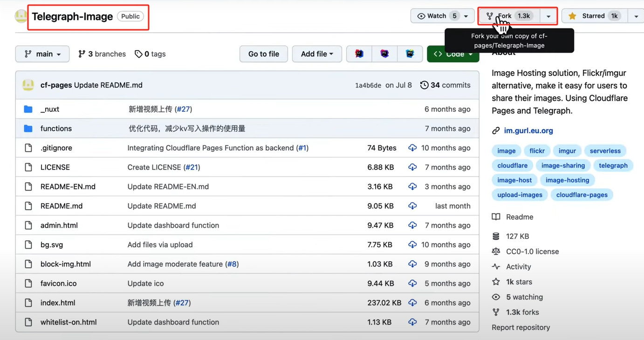Click the purple JetBrains IDE icon button
Screen dimensions: 644x340
pos(384,54)
